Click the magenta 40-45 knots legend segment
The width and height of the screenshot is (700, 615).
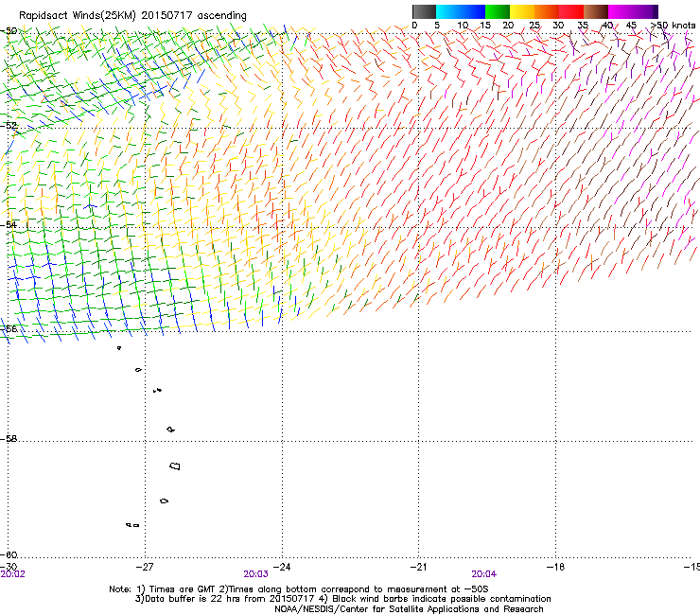click(x=621, y=11)
